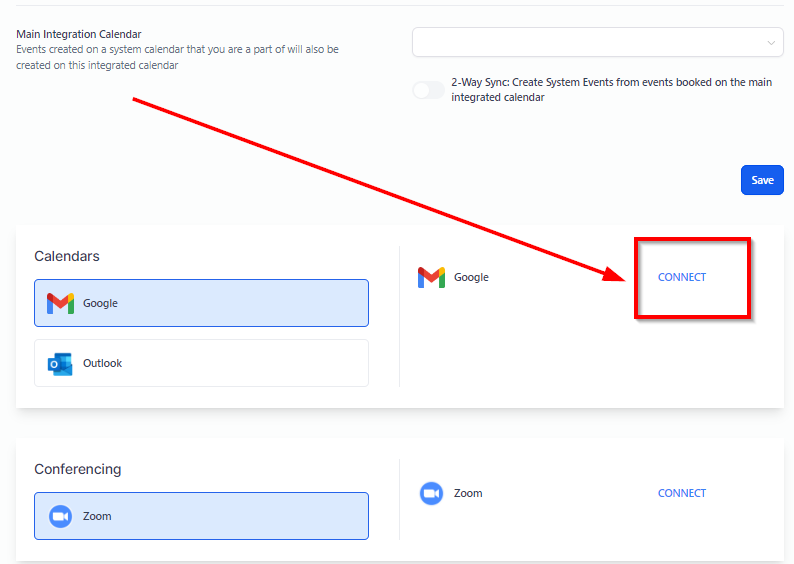Screen dimensions: 794x564
Task: Click the Zoom camera icon in the Conferencing list
Action: pyautogui.click(x=60, y=516)
